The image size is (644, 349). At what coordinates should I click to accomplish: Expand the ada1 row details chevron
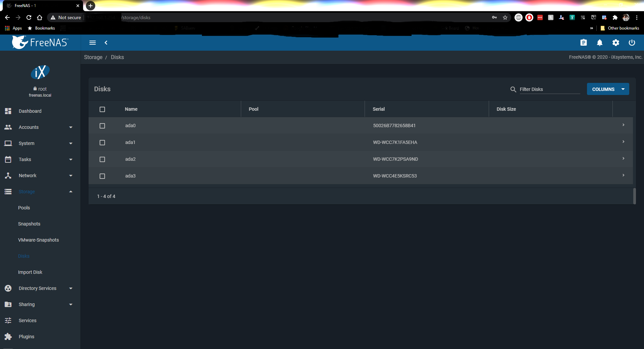click(x=623, y=142)
